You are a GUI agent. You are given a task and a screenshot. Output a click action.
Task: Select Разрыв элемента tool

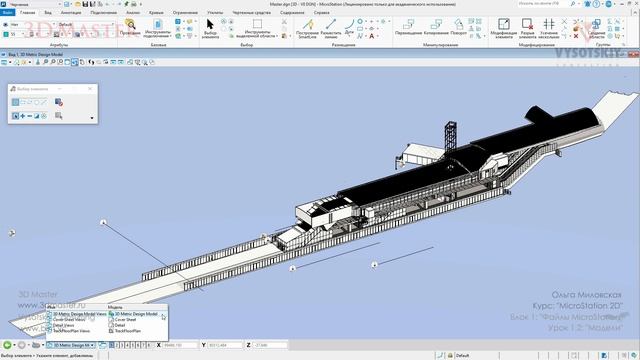(527, 29)
